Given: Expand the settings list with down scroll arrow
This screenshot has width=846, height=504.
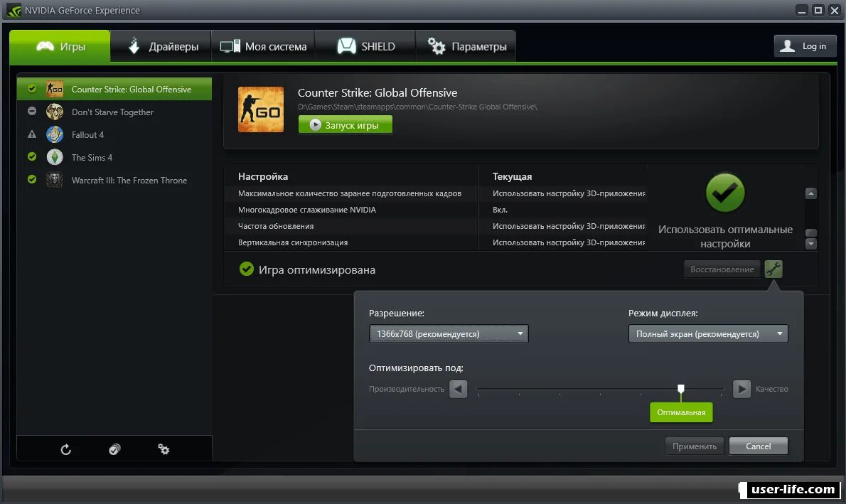Looking at the screenshot, I should click(x=810, y=245).
